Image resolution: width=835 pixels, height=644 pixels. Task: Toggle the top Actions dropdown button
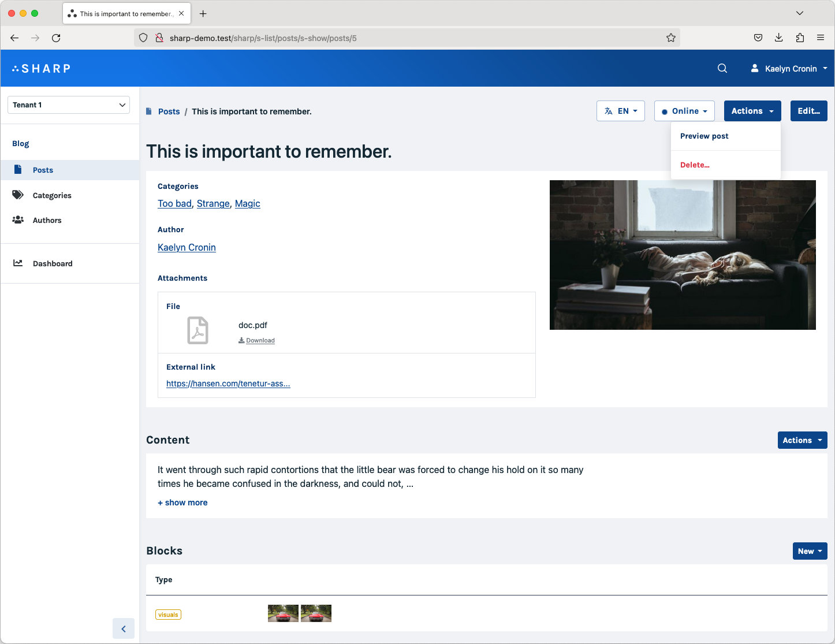(752, 111)
